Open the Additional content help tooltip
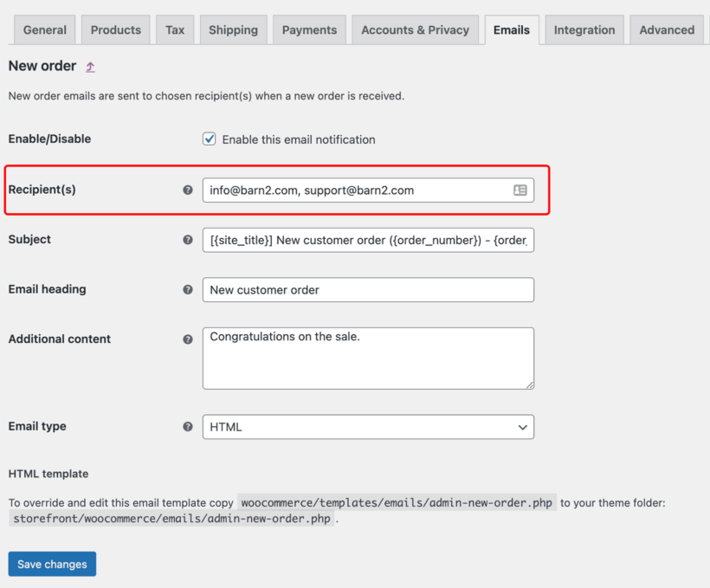Screen dimensions: 710x588 click(x=188, y=339)
